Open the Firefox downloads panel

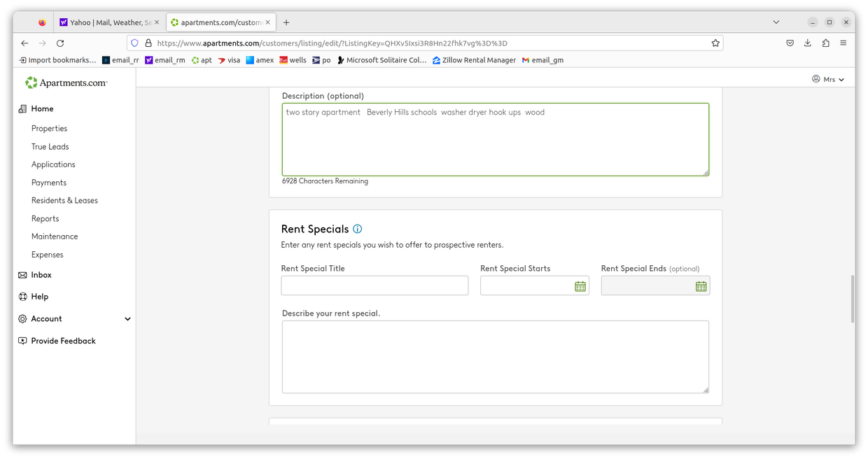pyautogui.click(x=807, y=43)
